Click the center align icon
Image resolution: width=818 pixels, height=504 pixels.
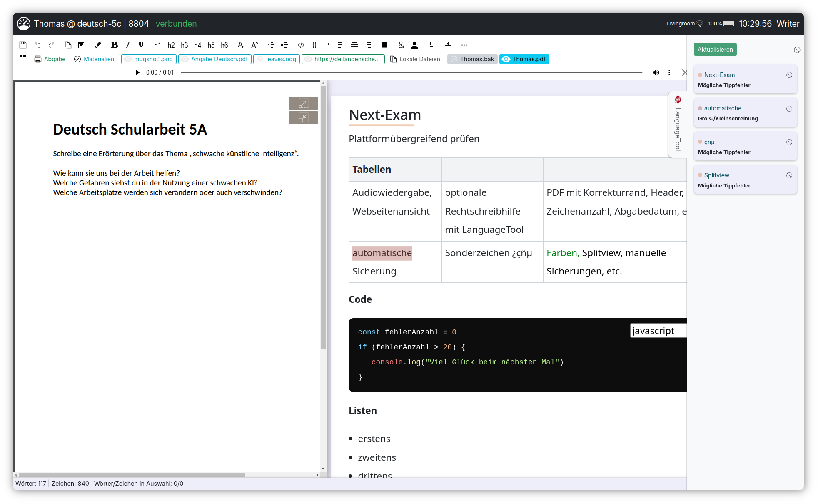(x=354, y=45)
